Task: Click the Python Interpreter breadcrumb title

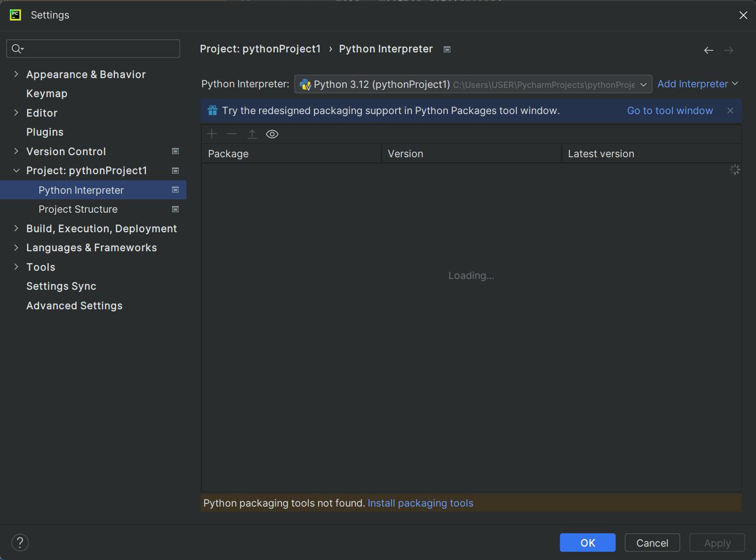Action: point(386,49)
